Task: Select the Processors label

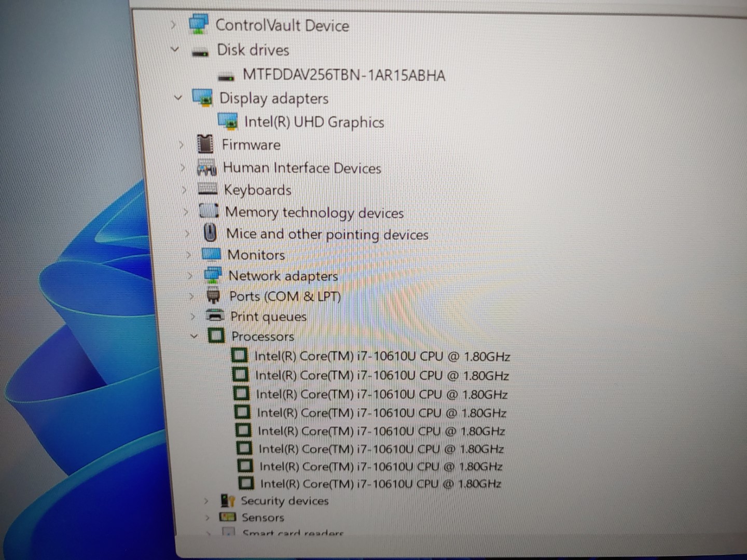Action: click(x=263, y=337)
